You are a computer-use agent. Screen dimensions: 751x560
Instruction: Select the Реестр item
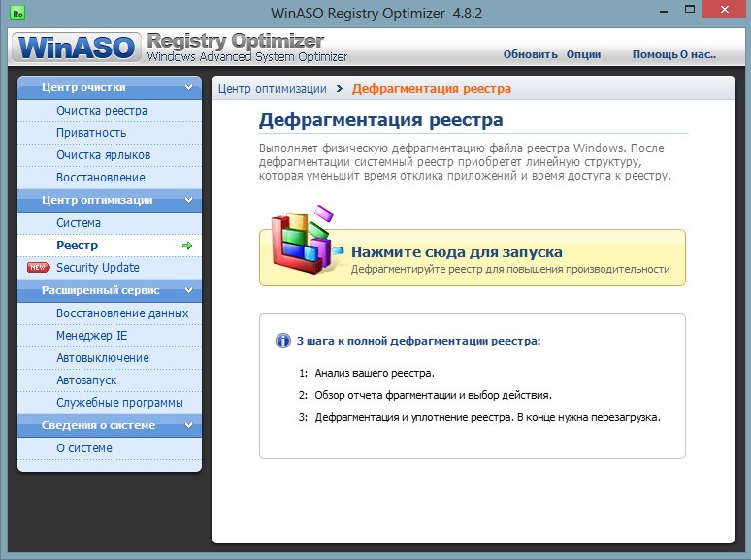110,246
